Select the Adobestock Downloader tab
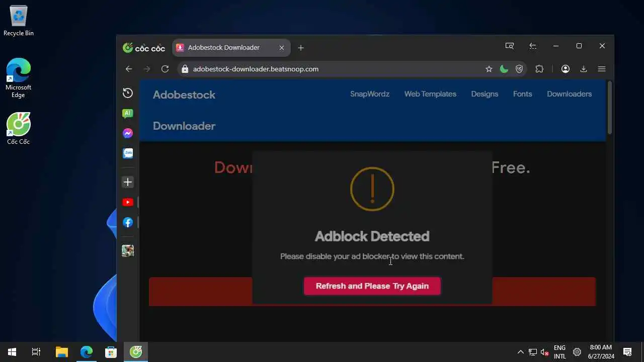This screenshot has width=644, height=362. pyautogui.click(x=231, y=48)
